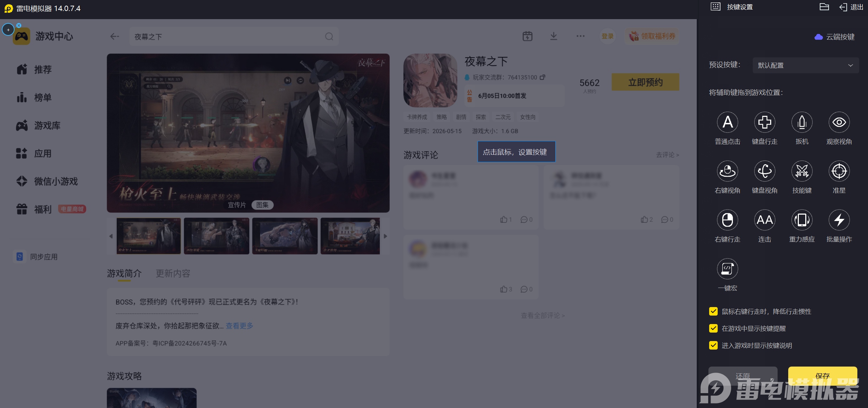This screenshot has width=868, height=408.
Task: Open 游戏库 in the sidebar
Action: pos(38,125)
